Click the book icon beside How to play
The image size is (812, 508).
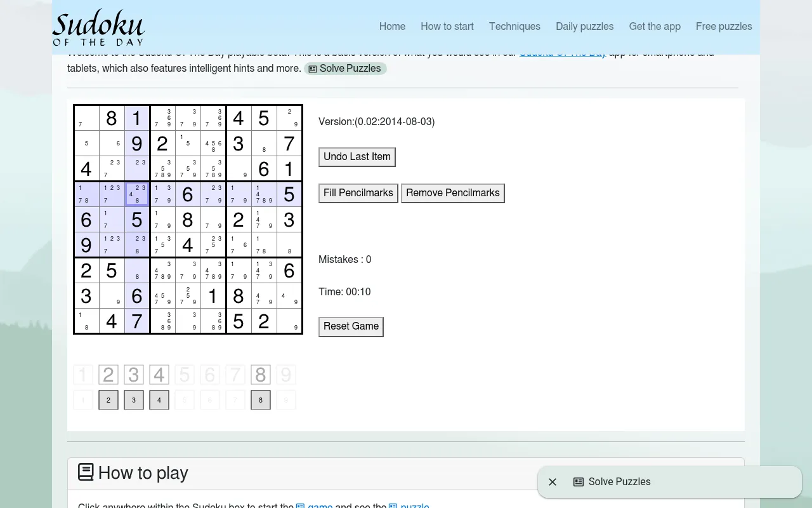(86, 472)
